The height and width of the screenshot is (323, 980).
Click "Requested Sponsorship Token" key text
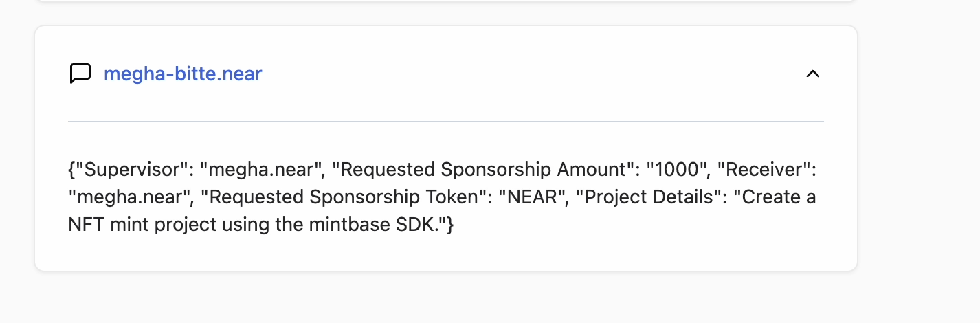tap(341, 197)
